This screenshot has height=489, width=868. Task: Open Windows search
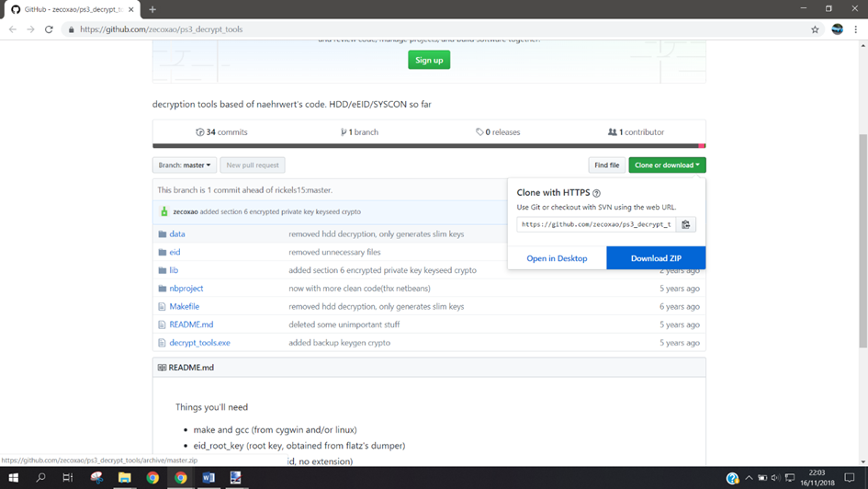click(40, 477)
